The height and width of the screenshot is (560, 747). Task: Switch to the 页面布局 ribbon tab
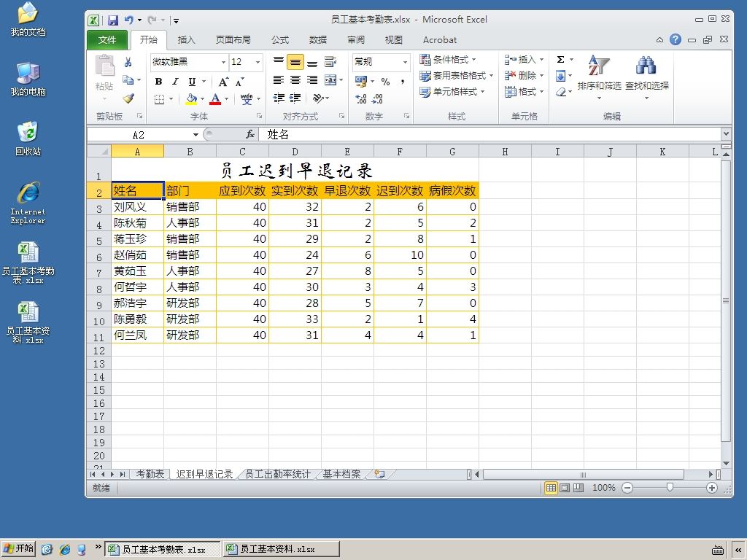click(x=233, y=39)
